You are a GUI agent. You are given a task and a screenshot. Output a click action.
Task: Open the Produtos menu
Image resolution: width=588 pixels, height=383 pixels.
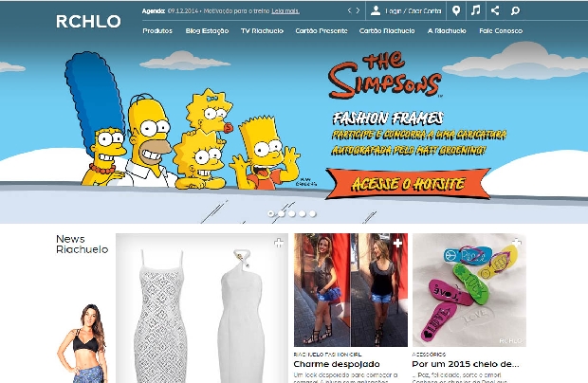coord(157,30)
